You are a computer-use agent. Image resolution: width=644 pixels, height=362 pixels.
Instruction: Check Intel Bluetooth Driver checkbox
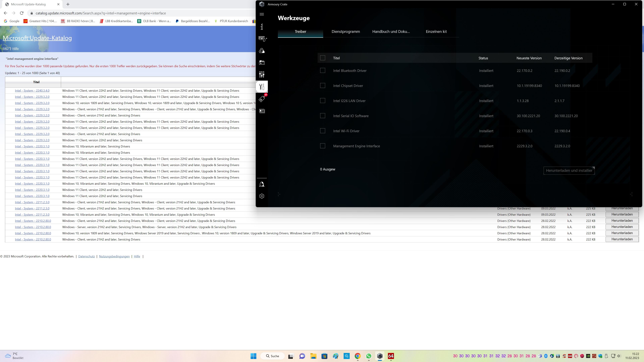(x=323, y=70)
